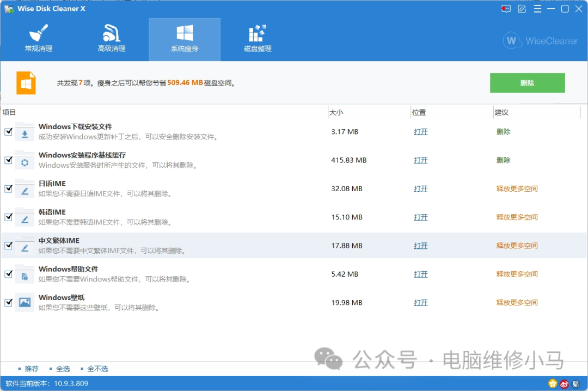Click the 32.08 MB size value

click(x=347, y=189)
